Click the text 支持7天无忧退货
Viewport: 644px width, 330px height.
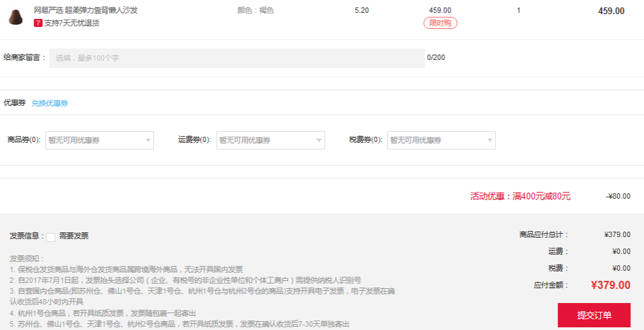[x=71, y=23]
